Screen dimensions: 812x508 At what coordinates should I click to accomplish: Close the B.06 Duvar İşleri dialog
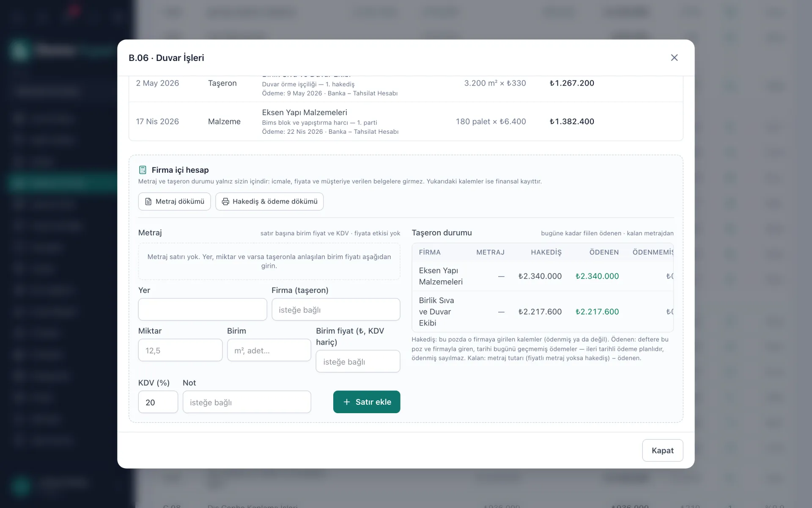coord(674,58)
